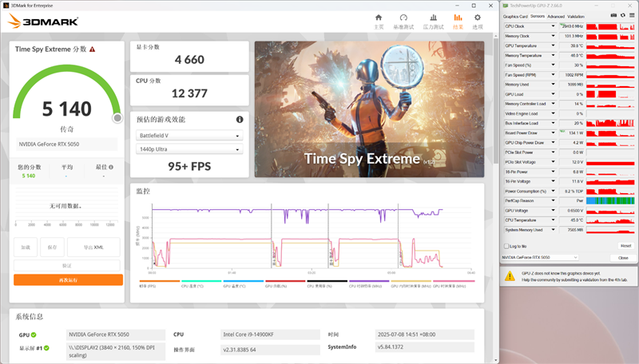Open the GeForce RTX 5050 device selector in GPU-Z
This screenshot has height=364, width=639.
coord(540,258)
